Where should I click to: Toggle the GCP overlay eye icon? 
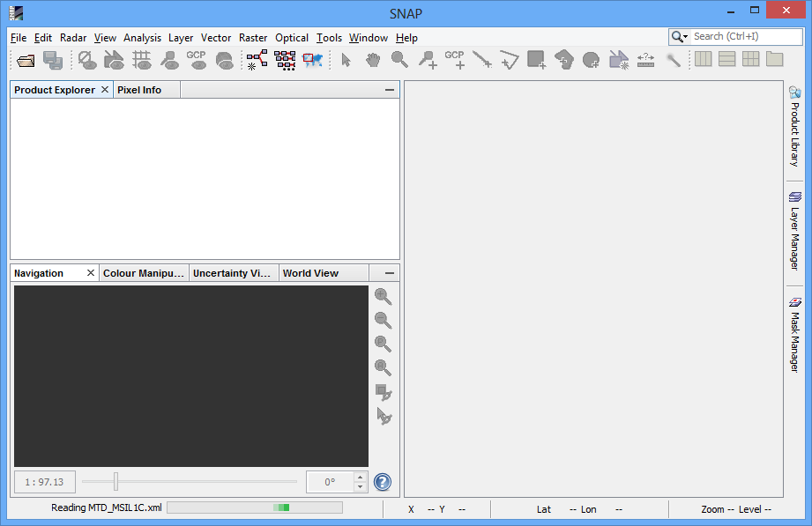tap(197, 60)
